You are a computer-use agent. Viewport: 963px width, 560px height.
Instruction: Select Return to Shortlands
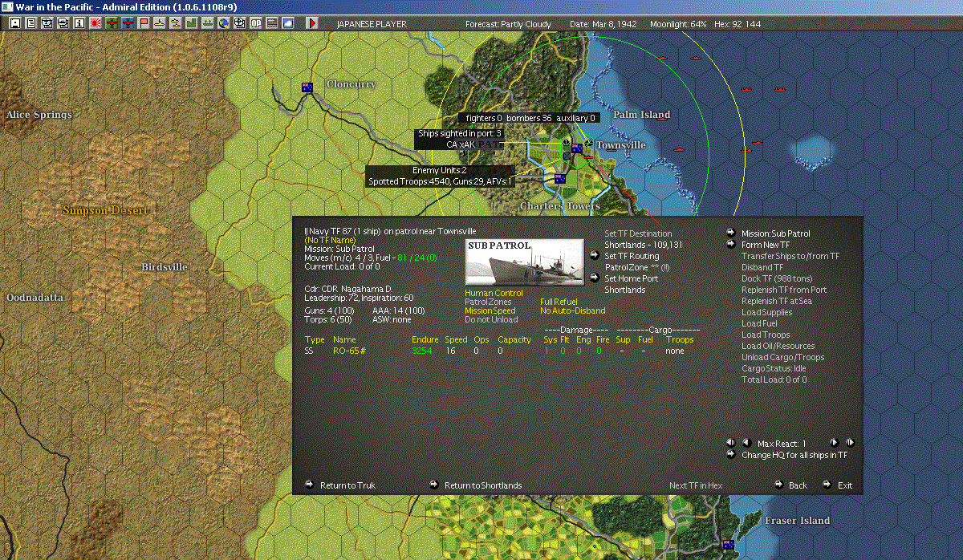click(x=483, y=485)
